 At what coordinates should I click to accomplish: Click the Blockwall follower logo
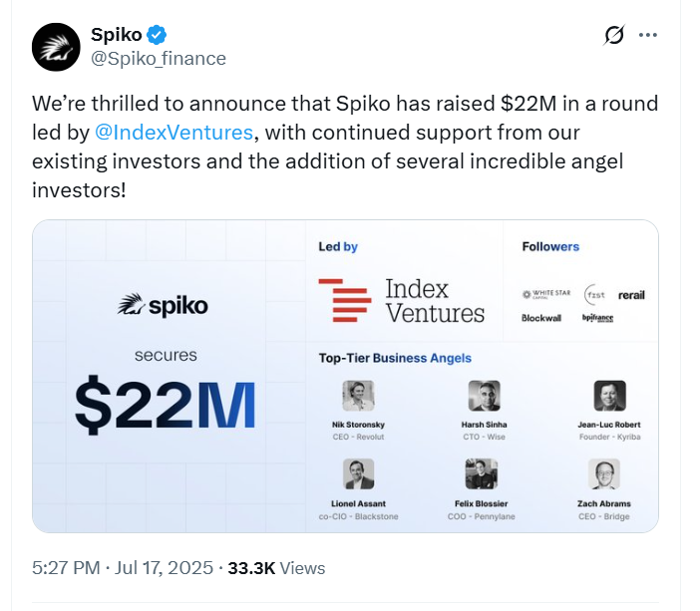click(543, 318)
